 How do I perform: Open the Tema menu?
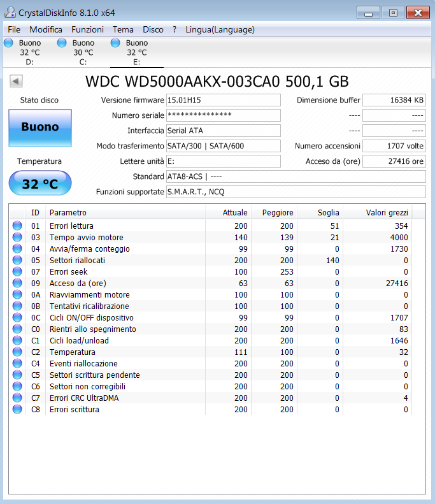(123, 29)
